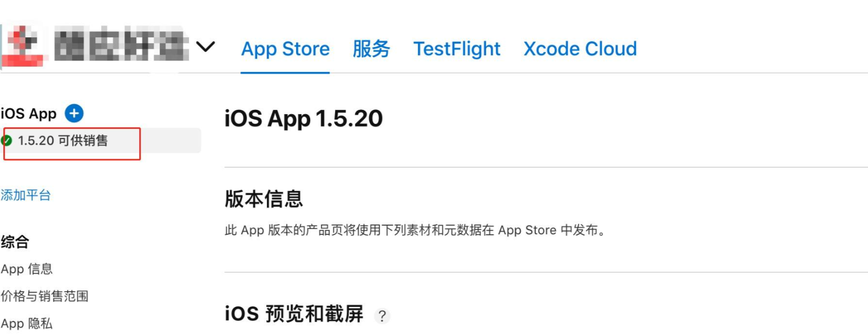Click the blue plus icon next to iOS App
Image resolution: width=868 pixels, height=336 pixels.
[x=75, y=114]
